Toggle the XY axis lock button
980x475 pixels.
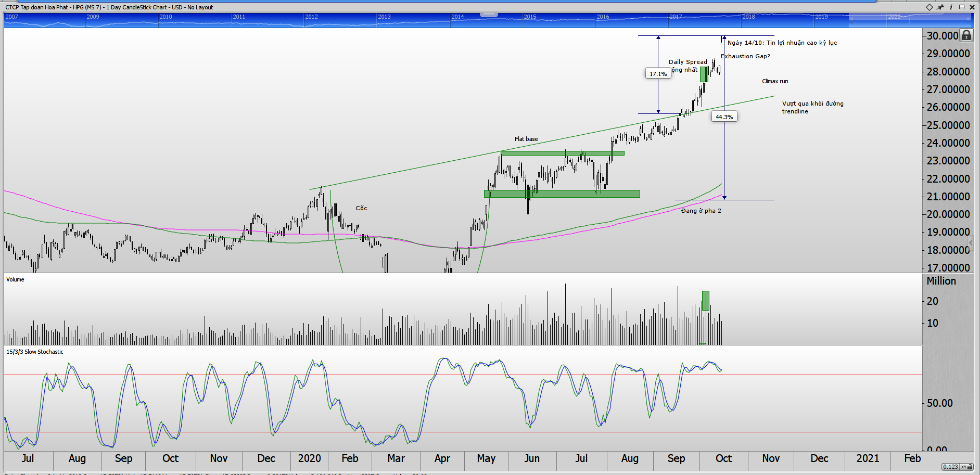(966, 467)
